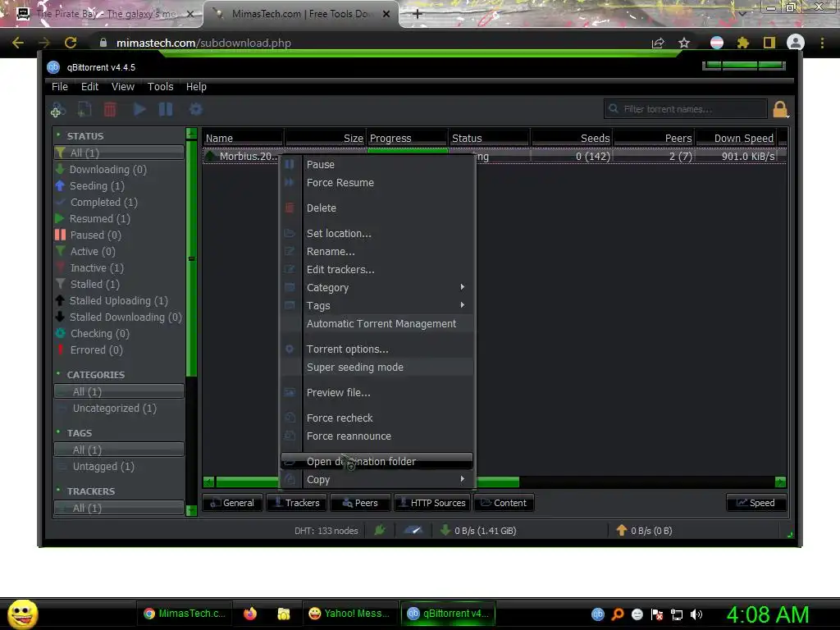Expand the Tags submenu
The width and height of the screenshot is (840, 630).
click(x=377, y=305)
